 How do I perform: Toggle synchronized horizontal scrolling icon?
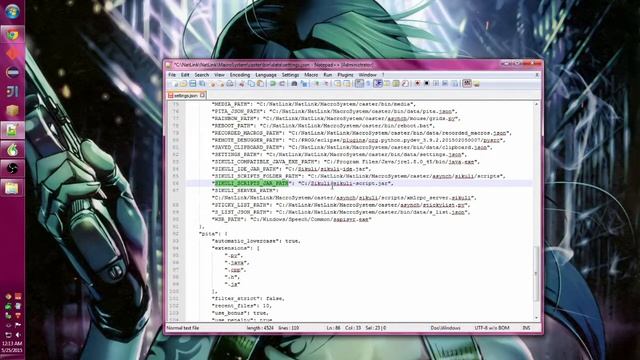[347, 84]
